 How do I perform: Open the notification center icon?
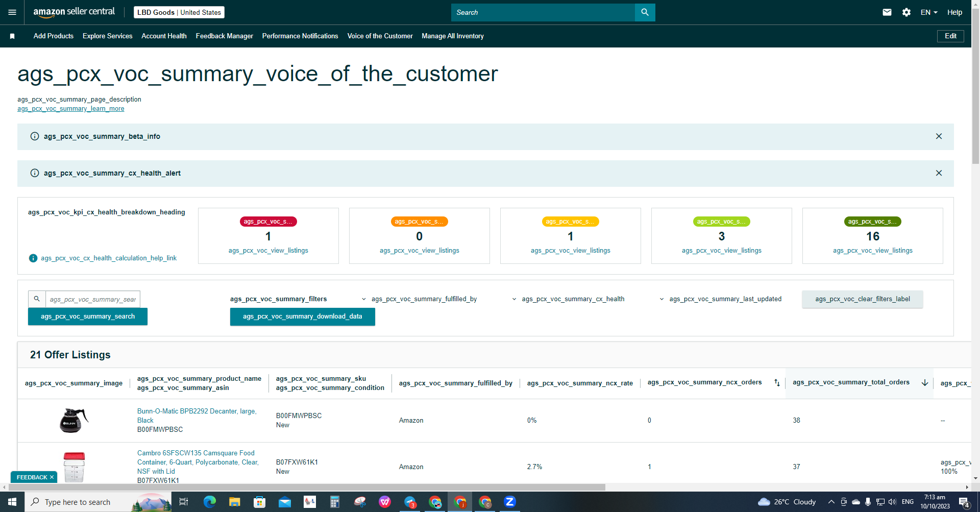coord(964,502)
